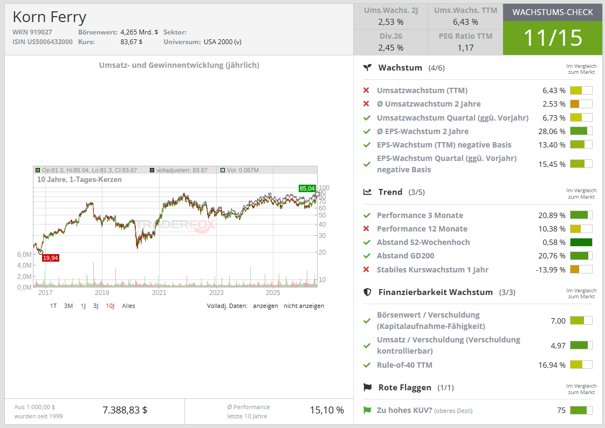Click the Umsatzwachstum (TTM) label
The image size is (605, 428).
tap(422, 90)
